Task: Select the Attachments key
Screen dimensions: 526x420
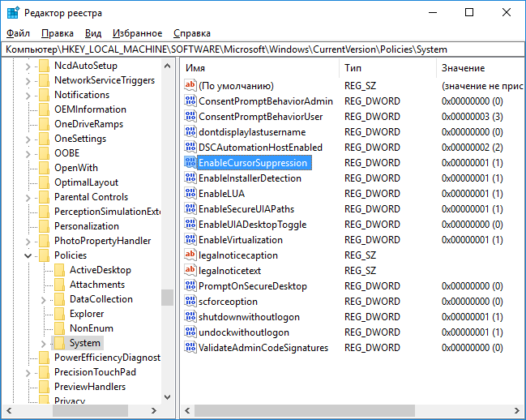Action: (97, 285)
